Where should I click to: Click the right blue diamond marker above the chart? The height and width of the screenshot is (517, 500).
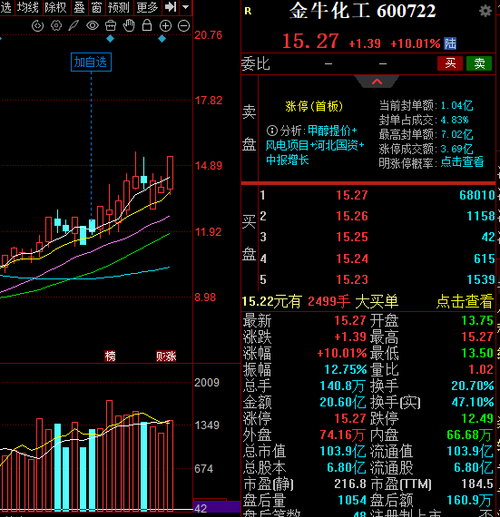point(162,39)
